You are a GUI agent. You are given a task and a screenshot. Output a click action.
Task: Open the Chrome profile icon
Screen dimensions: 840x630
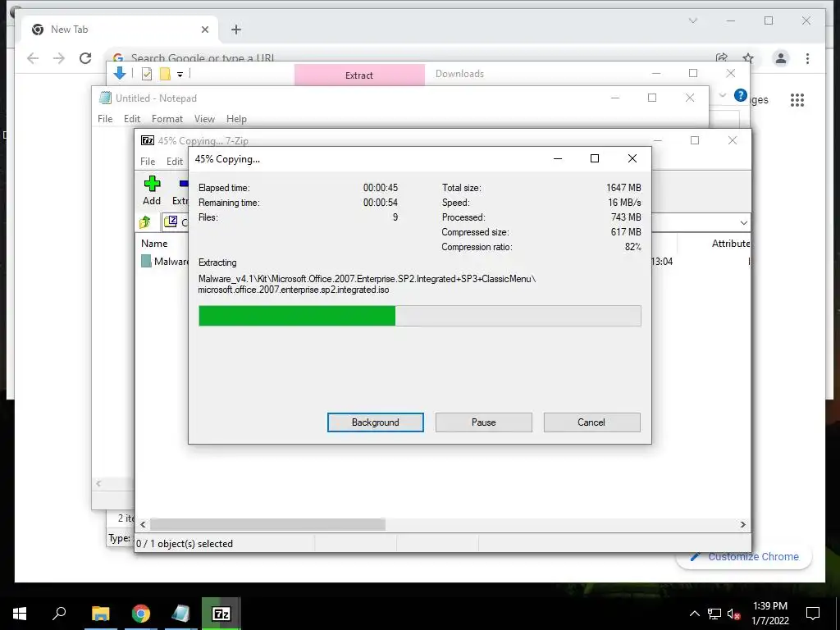pyautogui.click(x=781, y=58)
